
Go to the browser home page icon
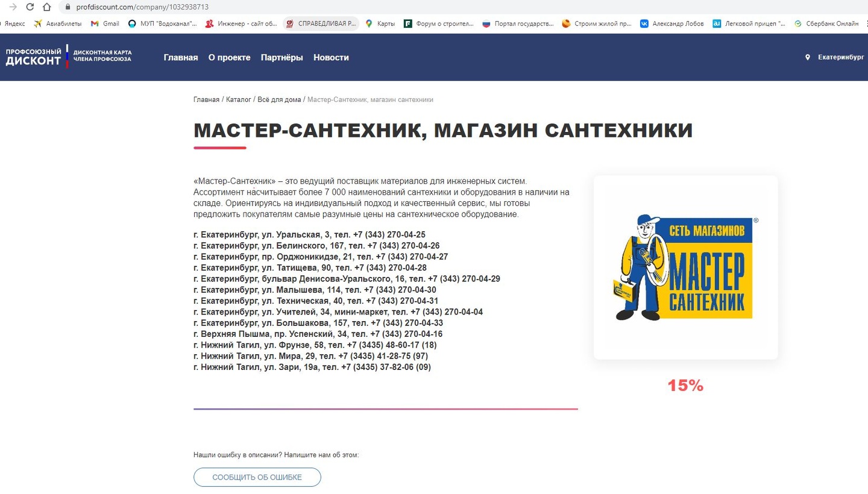click(47, 7)
